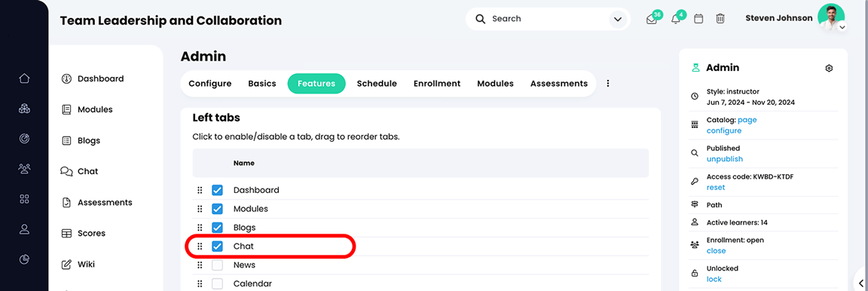This screenshot has width=868, height=291.
Task: Open Assessments in the left course menu
Action: [x=97, y=203]
